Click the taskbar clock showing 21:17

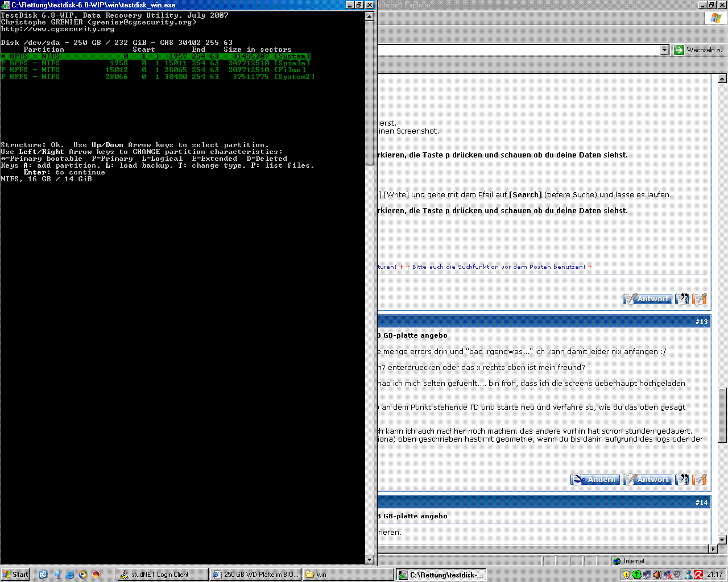point(715,575)
